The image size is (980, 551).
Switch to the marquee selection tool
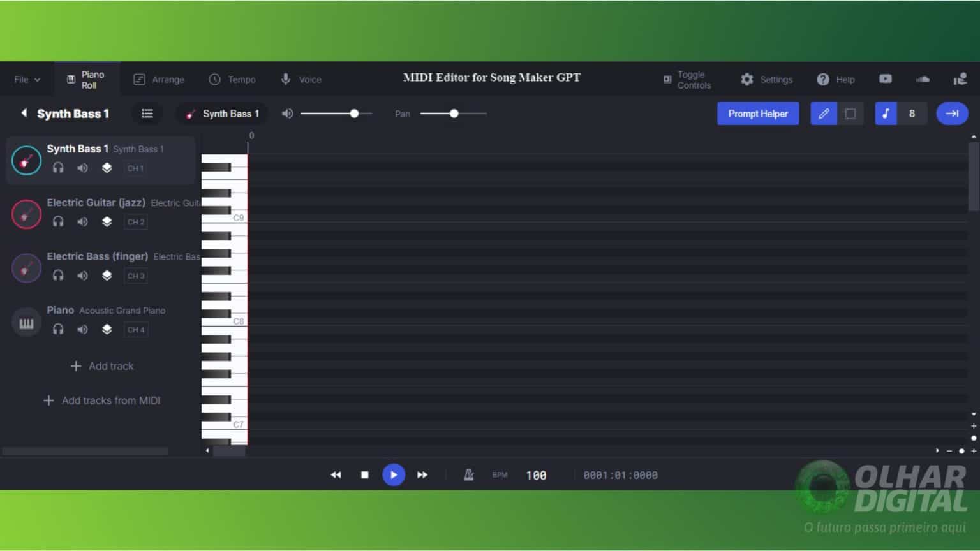click(x=850, y=114)
